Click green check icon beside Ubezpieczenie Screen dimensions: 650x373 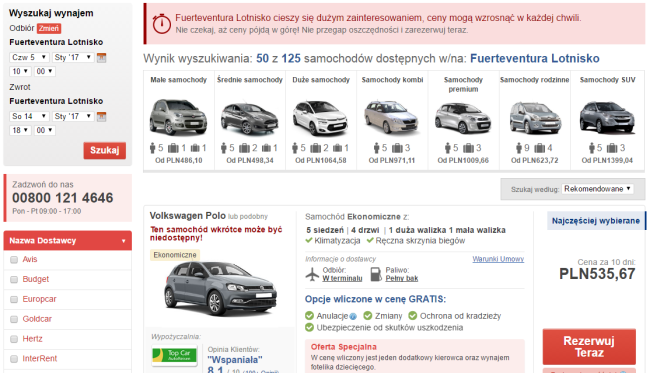[x=309, y=327]
